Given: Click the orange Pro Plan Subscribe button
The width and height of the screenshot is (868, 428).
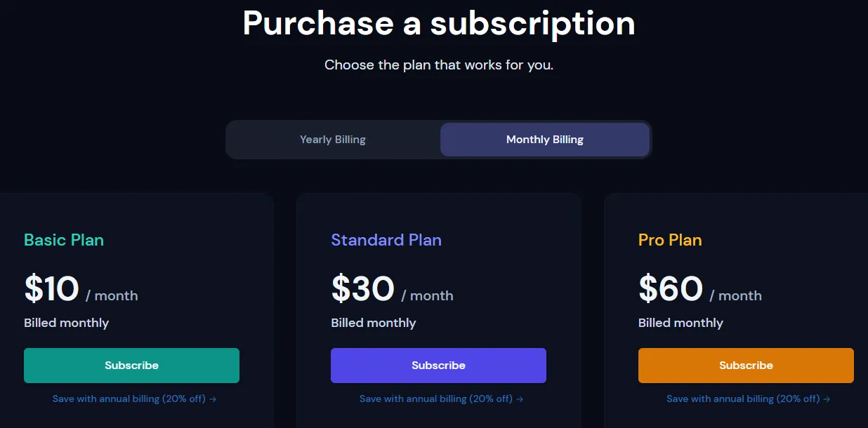Looking at the screenshot, I should (746, 366).
